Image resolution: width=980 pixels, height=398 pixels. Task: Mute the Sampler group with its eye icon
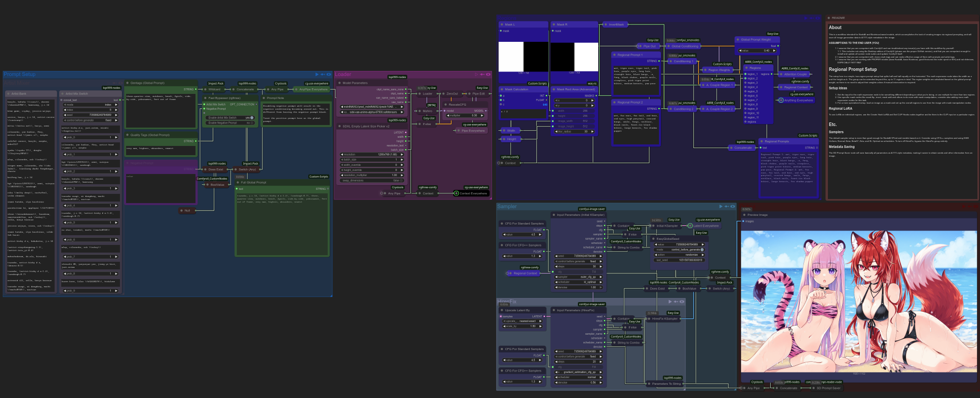click(732, 207)
